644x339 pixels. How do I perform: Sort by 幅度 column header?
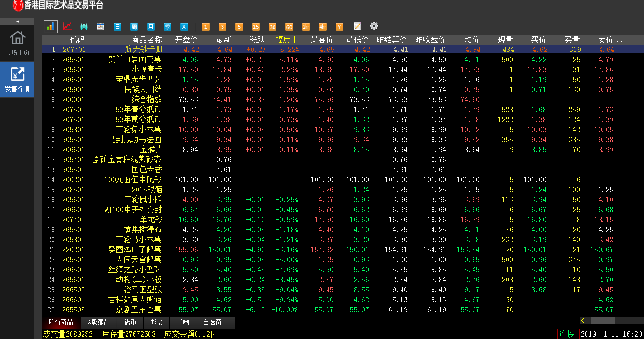286,40
